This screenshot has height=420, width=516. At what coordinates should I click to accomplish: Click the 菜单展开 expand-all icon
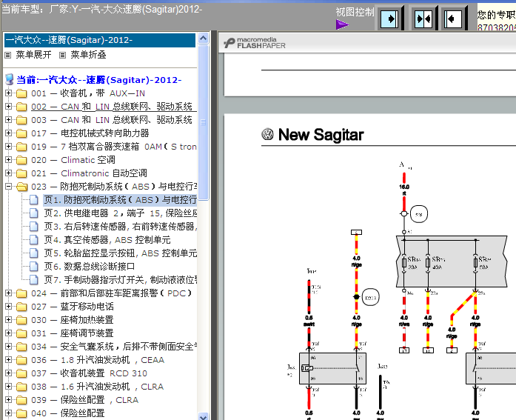pyautogui.click(x=8, y=55)
